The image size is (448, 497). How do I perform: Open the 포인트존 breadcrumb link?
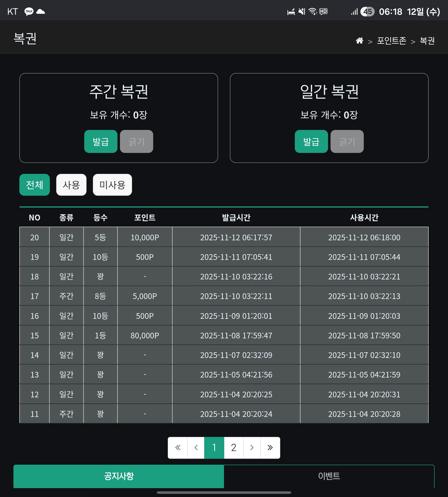pos(391,41)
